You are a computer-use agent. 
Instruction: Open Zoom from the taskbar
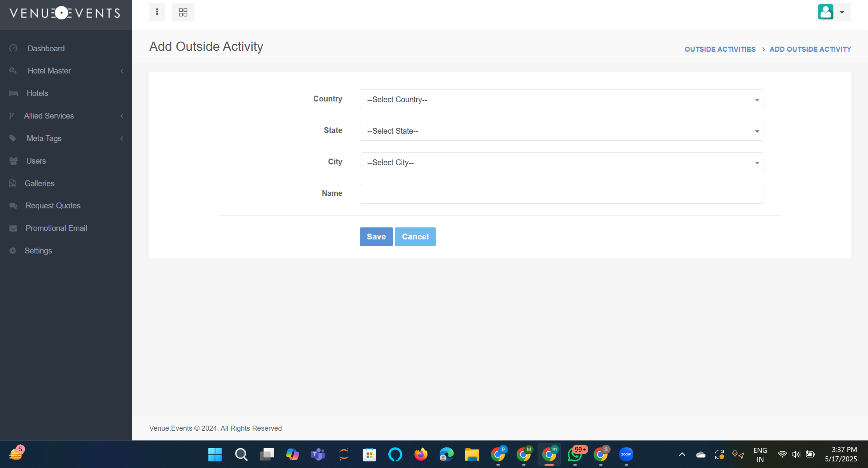click(x=626, y=454)
